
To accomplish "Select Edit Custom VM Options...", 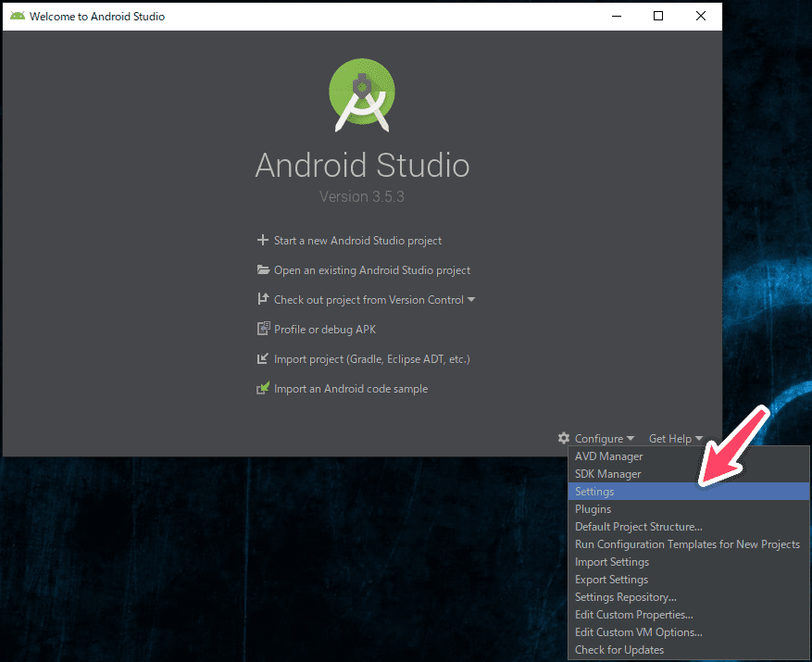I will click(x=688, y=632).
